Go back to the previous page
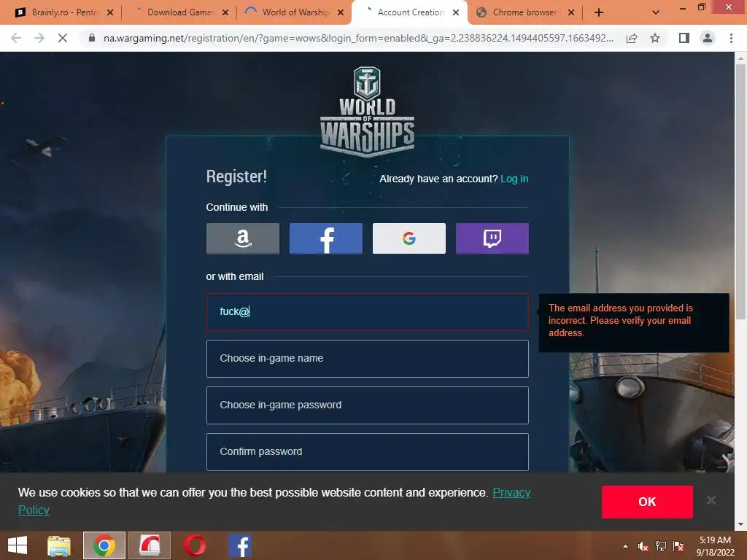This screenshot has width=747, height=560. point(16,38)
